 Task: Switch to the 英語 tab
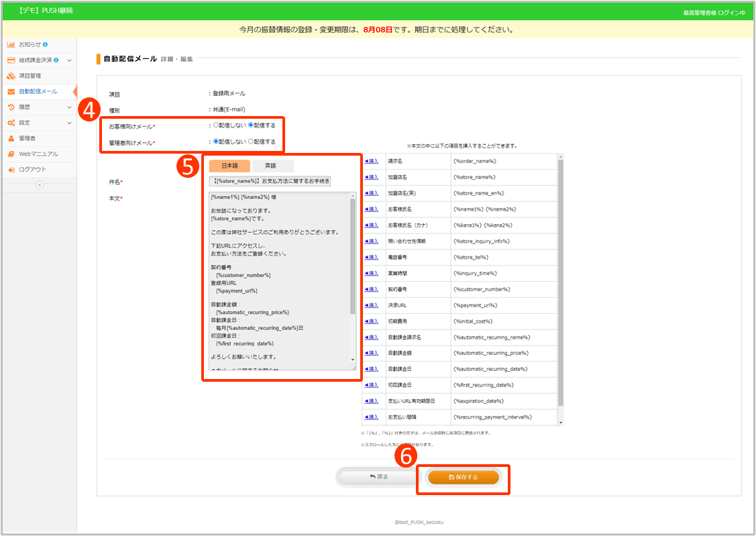tap(270, 166)
